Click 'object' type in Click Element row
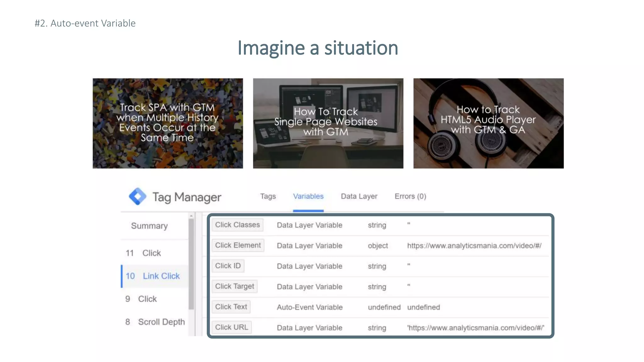Image resolution: width=644 pixels, height=362 pixels. (x=378, y=246)
